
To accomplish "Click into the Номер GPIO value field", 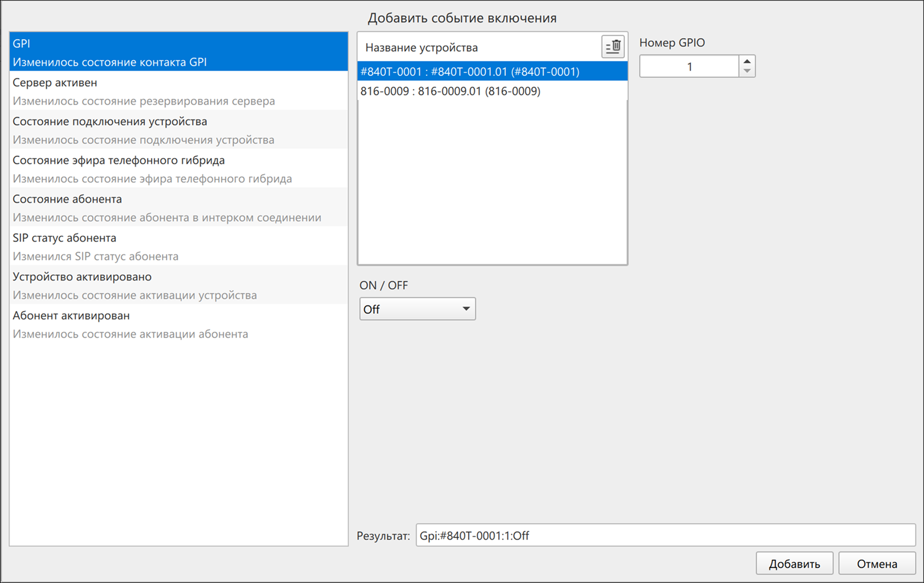I will coord(689,67).
